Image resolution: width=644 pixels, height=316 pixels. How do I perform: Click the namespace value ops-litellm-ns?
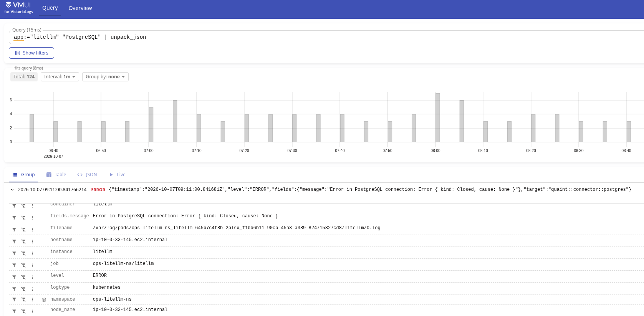point(112,299)
